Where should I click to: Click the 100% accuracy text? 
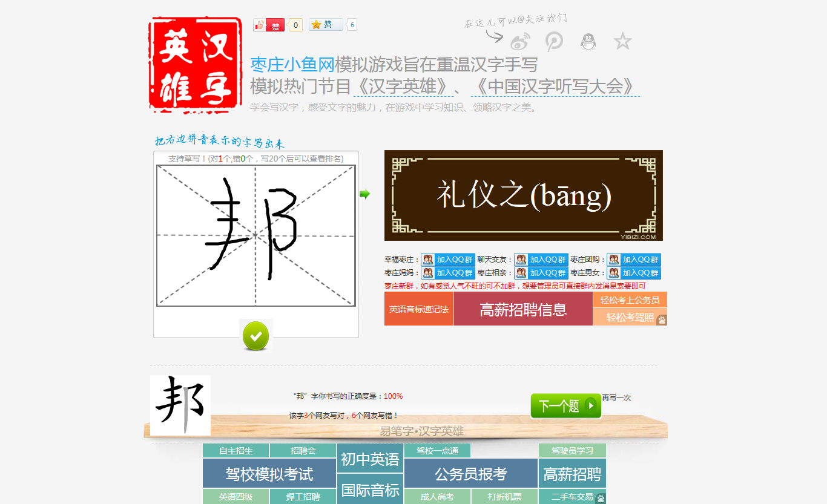(393, 396)
